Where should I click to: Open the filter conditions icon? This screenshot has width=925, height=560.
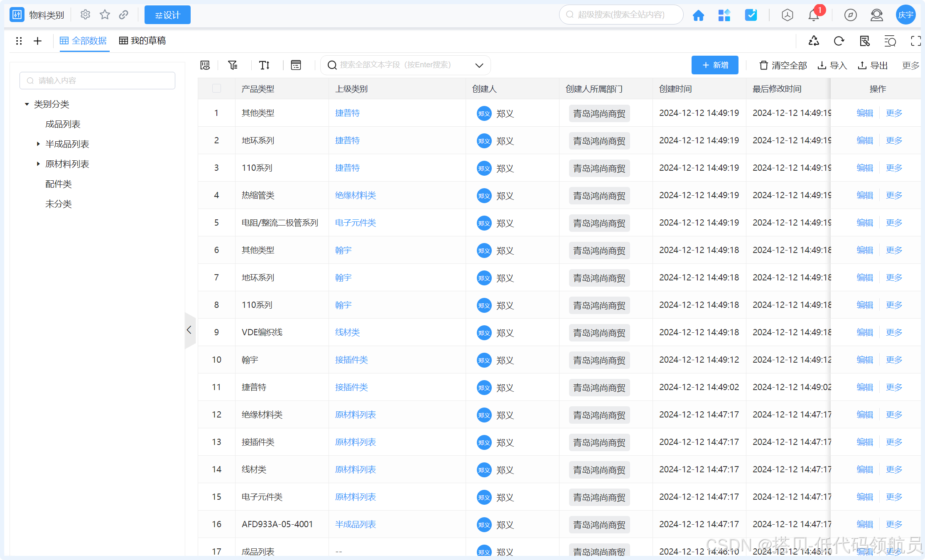233,65
